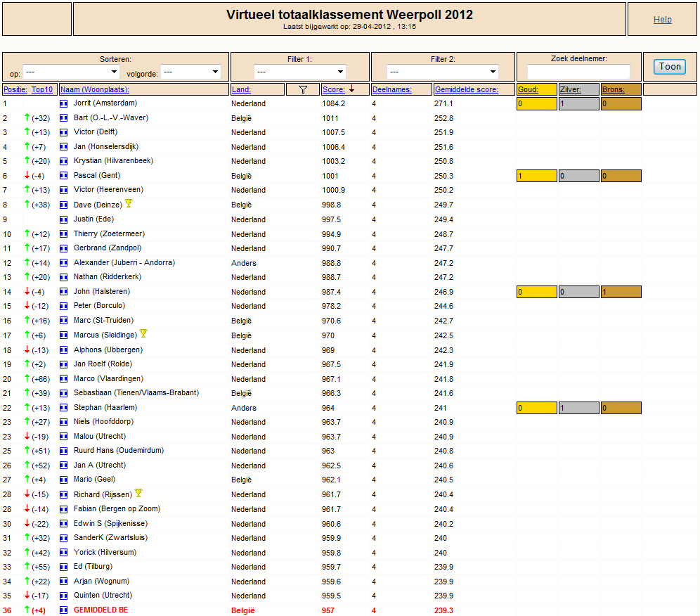The width and height of the screenshot is (700, 616).
Task: Open blue detail icon beside John (Halsteren)
Action: pos(64,292)
